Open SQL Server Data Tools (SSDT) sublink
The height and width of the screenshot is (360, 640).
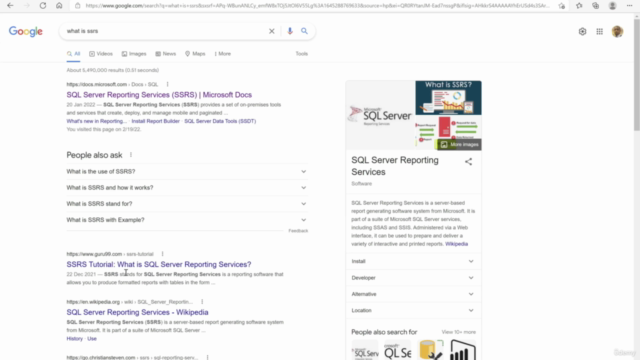220,121
